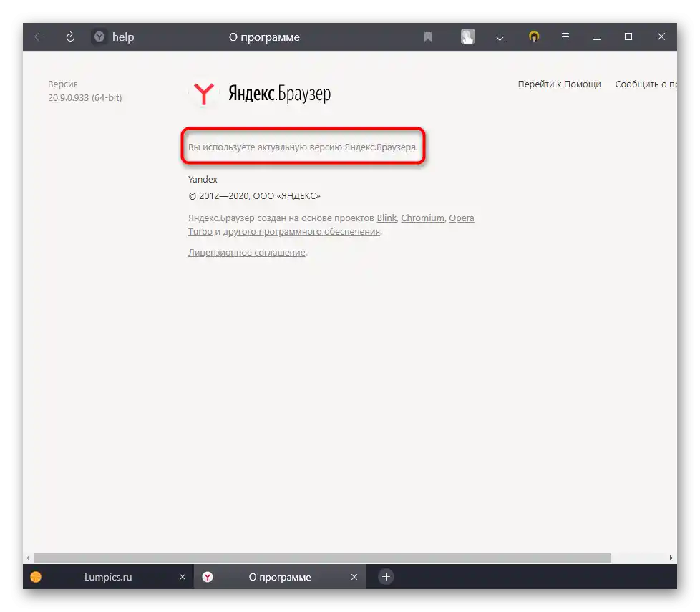Click the Yandex favicon on О программе tab
This screenshot has height=612, width=700.
208,577
